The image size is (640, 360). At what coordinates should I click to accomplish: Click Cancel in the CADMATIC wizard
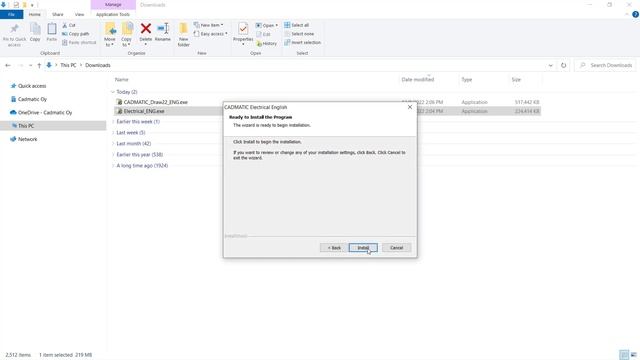396,248
